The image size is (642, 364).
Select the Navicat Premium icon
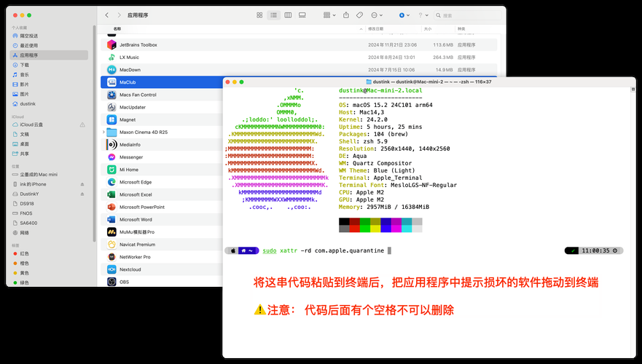pyautogui.click(x=111, y=245)
